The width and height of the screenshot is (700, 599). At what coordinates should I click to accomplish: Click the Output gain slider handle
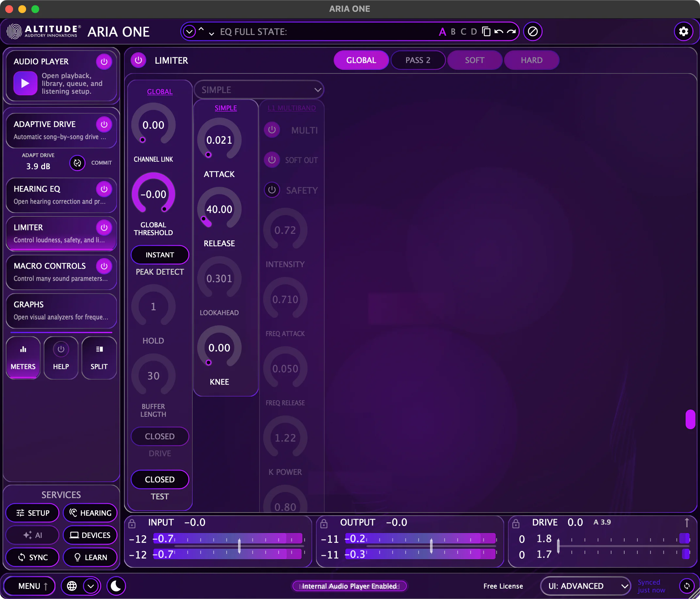(x=431, y=546)
